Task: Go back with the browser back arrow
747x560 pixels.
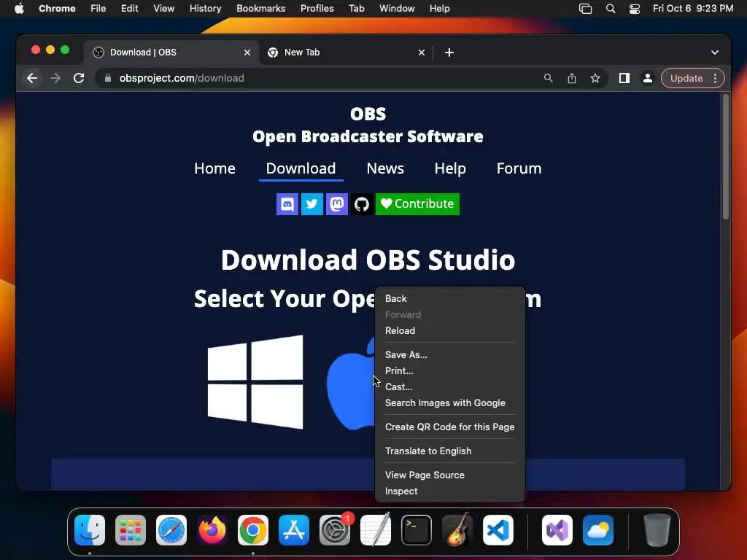Action: click(32, 78)
